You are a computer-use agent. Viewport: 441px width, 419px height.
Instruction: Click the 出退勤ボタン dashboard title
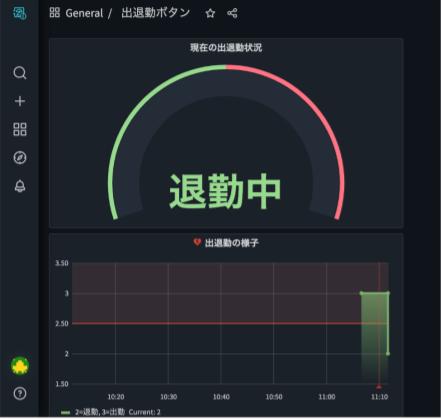tap(155, 13)
